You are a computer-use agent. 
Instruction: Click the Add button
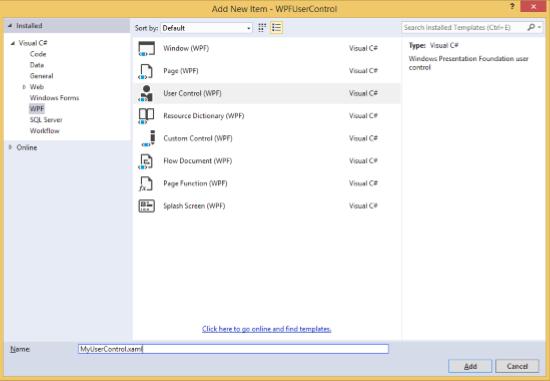[x=470, y=366]
